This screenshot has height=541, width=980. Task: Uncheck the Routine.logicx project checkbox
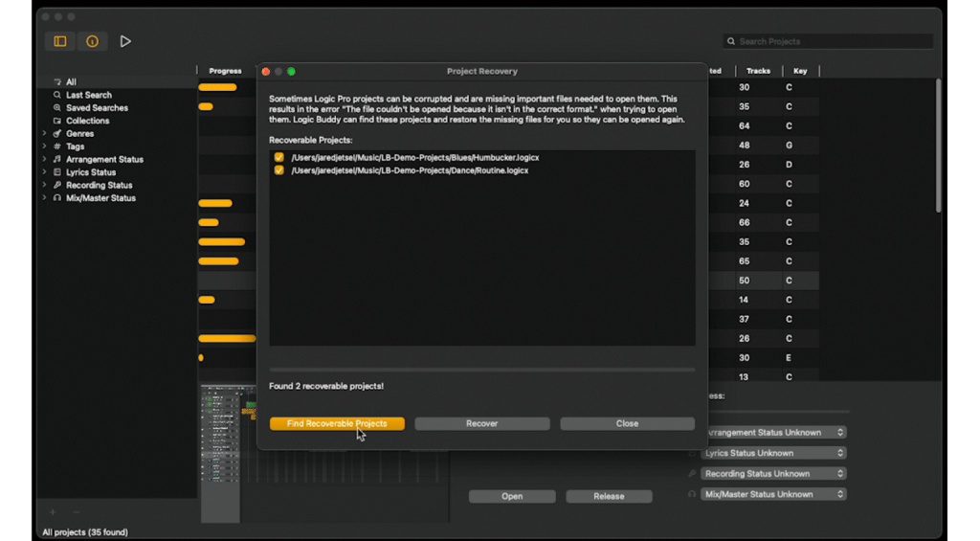(279, 170)
